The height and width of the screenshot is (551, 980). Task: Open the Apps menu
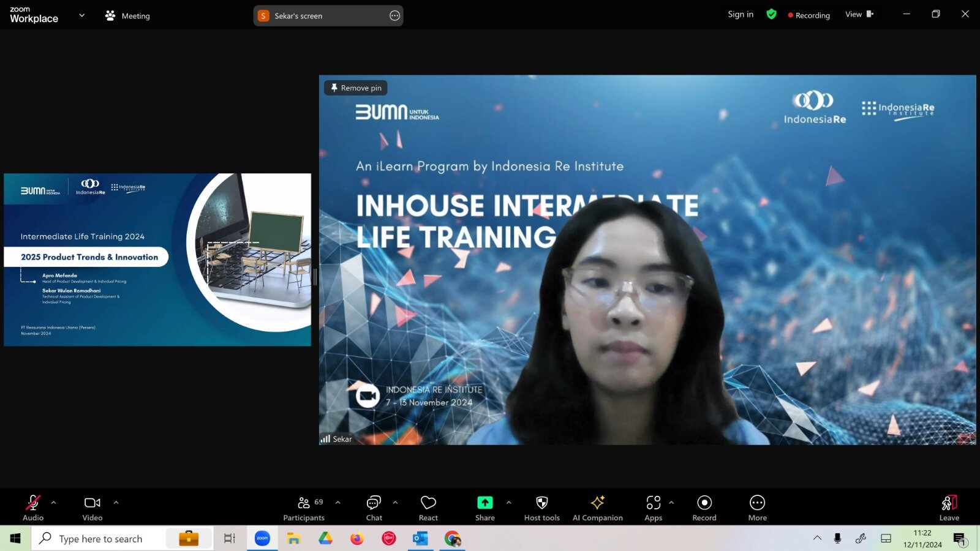pos(654,508)
